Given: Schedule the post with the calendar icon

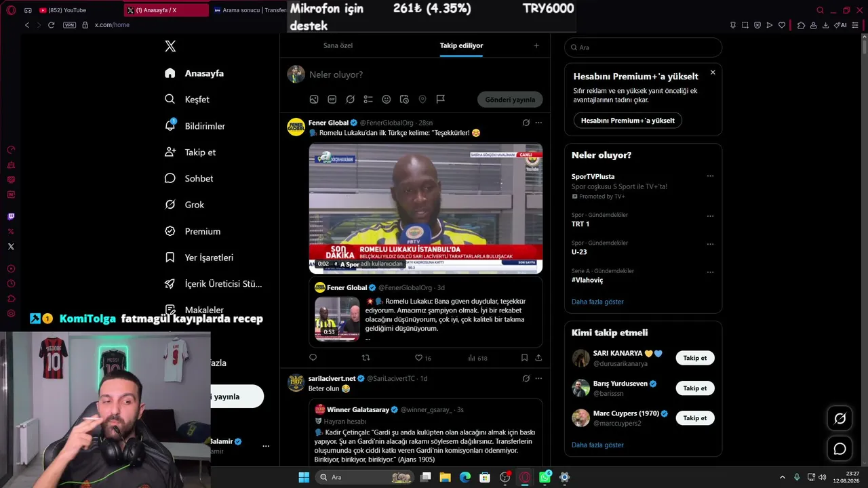Looking at the screenshot, I should tap(404, 99).
